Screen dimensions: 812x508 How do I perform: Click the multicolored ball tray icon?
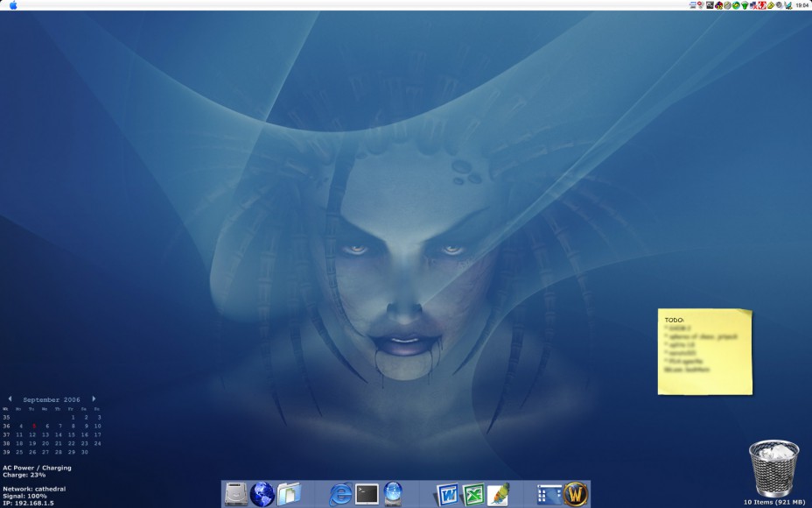click(718, 5)
